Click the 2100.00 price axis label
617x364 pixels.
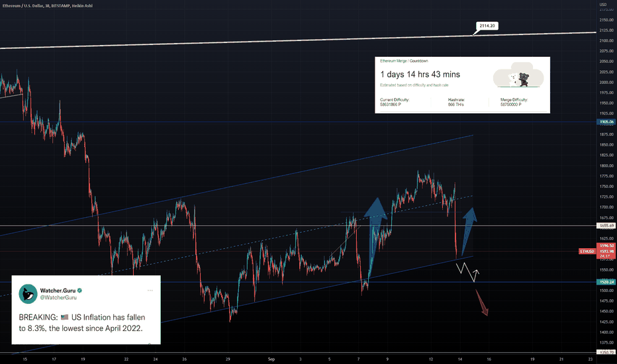pyautogui.click(x=606, y=40)
